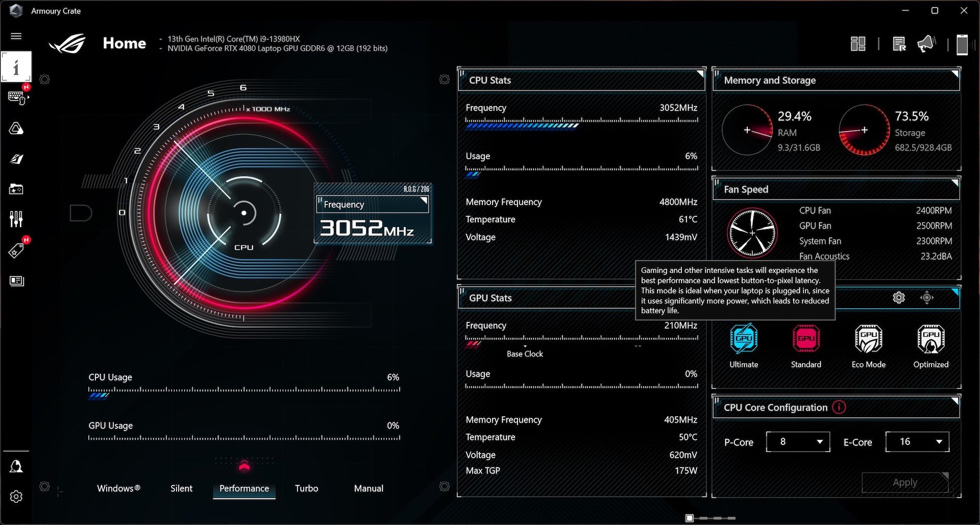Click the 3052MHz frequency readout
980x525 pixels.
point(366,228)
